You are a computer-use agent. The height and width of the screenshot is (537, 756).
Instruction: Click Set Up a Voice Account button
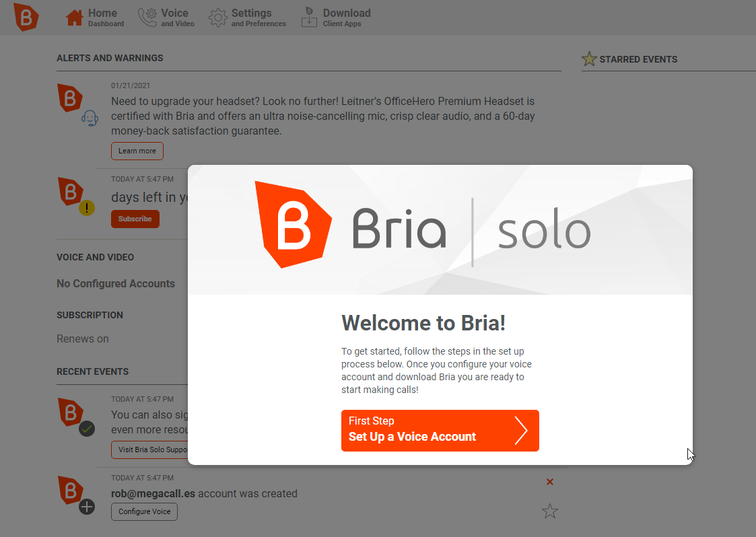tap(440, 431)
